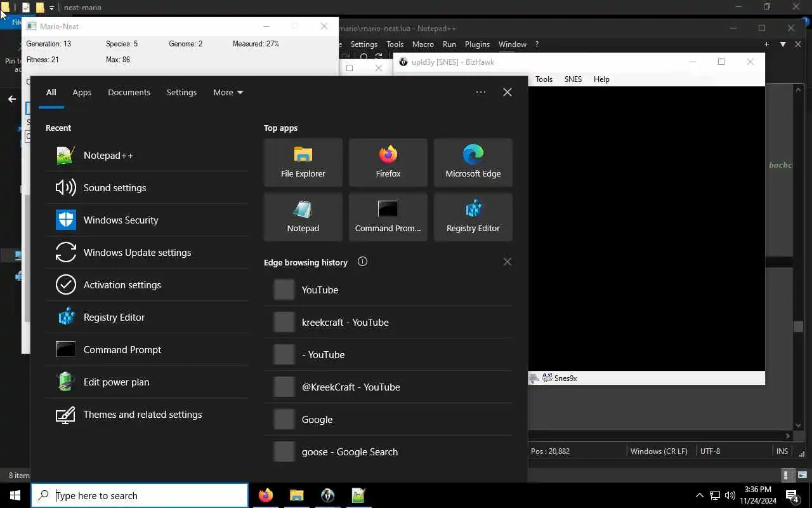Open Sound settings from Recent
This screenshot has width=812, height=508.
click(x=147, y=187)
